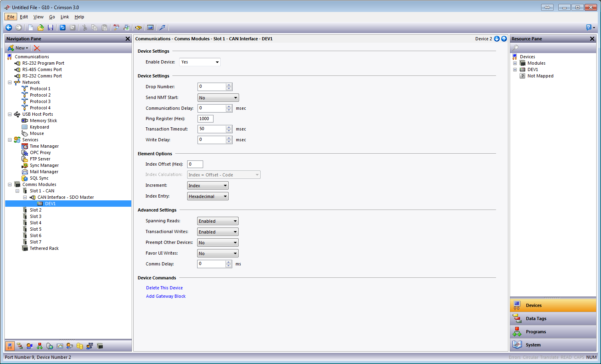Open the Transactional Writes dropdown
Screen dimensions: 601x364
click(218, 232)
